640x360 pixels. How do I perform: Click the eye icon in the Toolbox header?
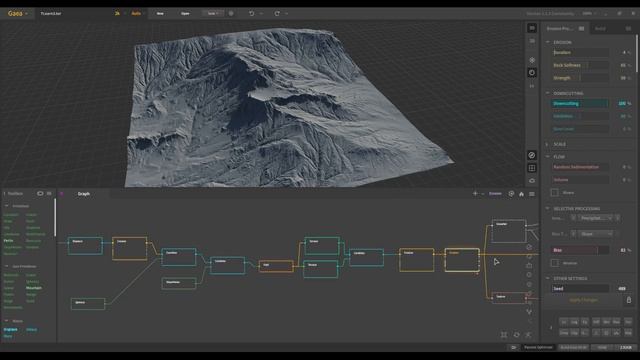pyautogui.click(x=40, y=193)
